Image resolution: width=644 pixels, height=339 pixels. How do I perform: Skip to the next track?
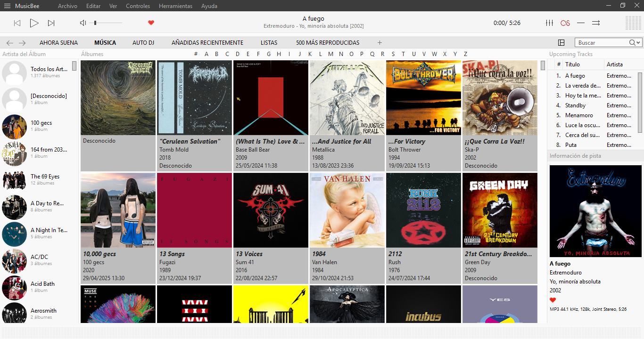(51, 23)
